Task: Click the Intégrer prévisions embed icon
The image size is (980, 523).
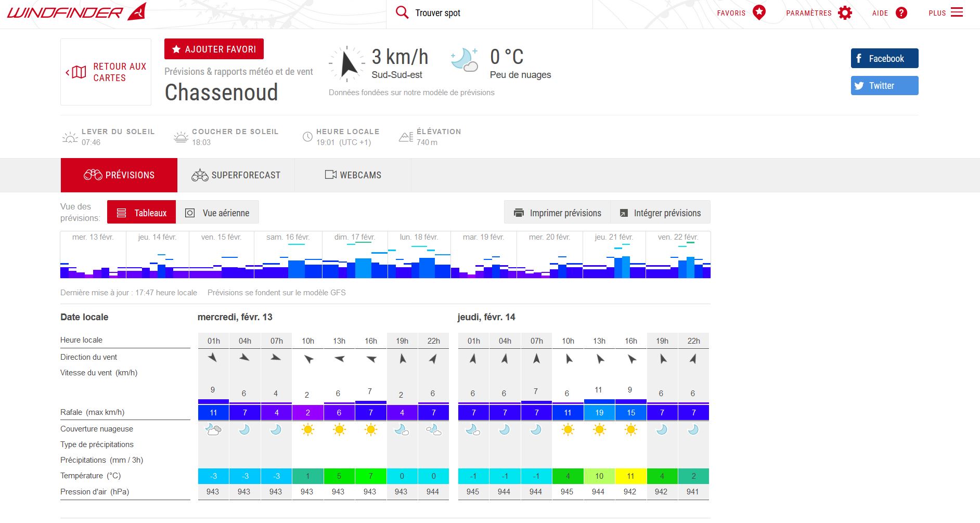Action: 624,213
